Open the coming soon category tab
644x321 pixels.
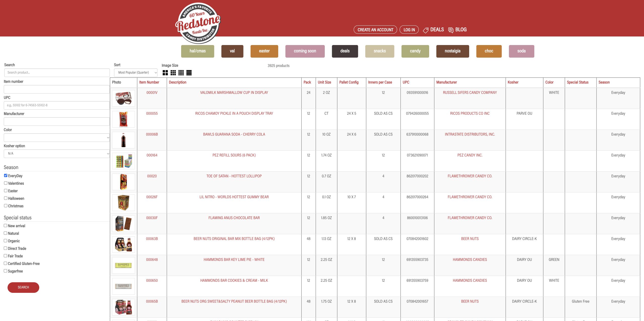(305, 51)
